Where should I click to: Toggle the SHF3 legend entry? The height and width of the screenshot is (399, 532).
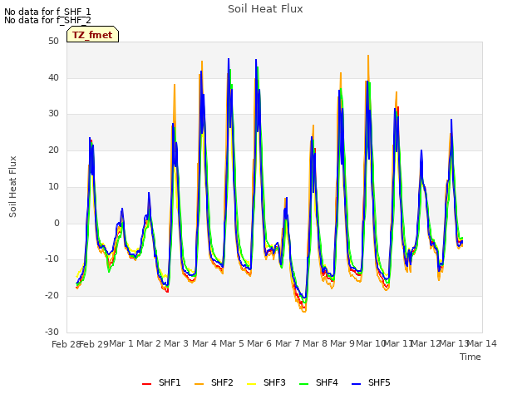[x=266, y=382]
